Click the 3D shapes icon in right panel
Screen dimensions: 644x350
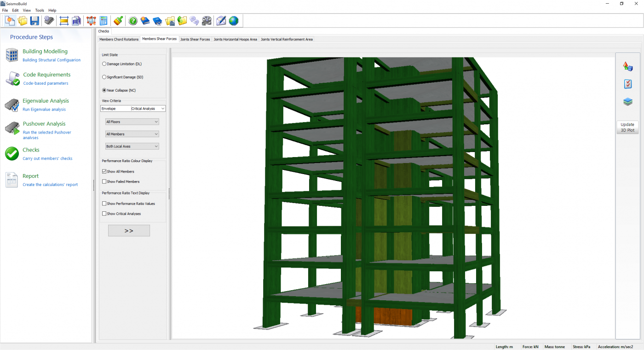coord(628,66)
